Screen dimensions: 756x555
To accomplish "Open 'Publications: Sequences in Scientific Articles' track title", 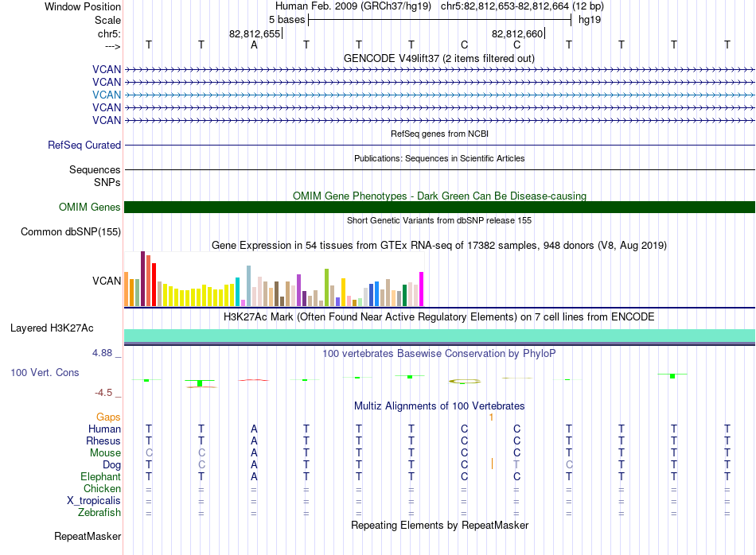I will [x=439, y=158].
